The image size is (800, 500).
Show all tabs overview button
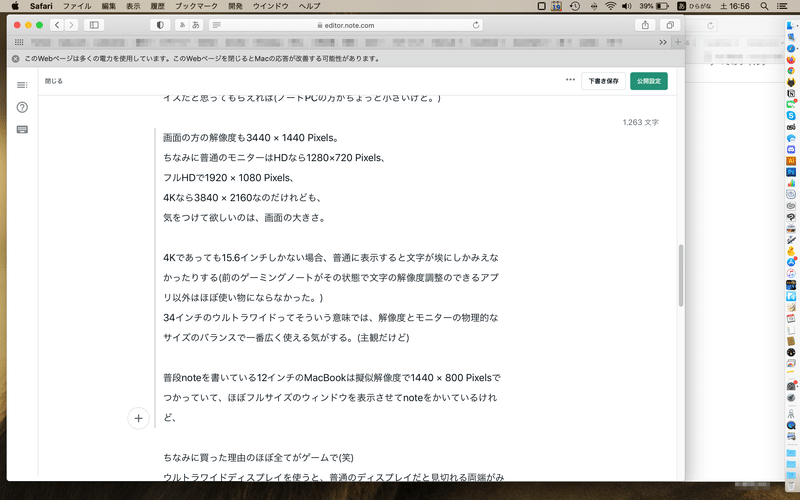tap(670, 25)
